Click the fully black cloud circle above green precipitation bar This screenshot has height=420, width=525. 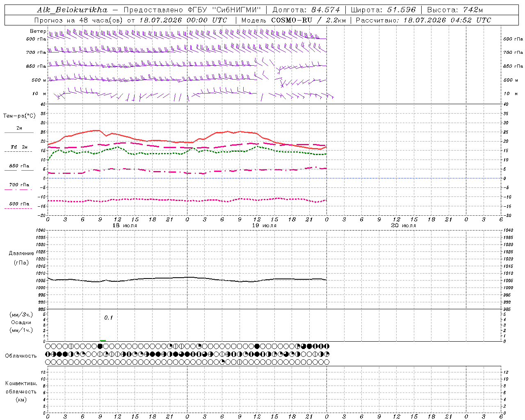(100, 346)
